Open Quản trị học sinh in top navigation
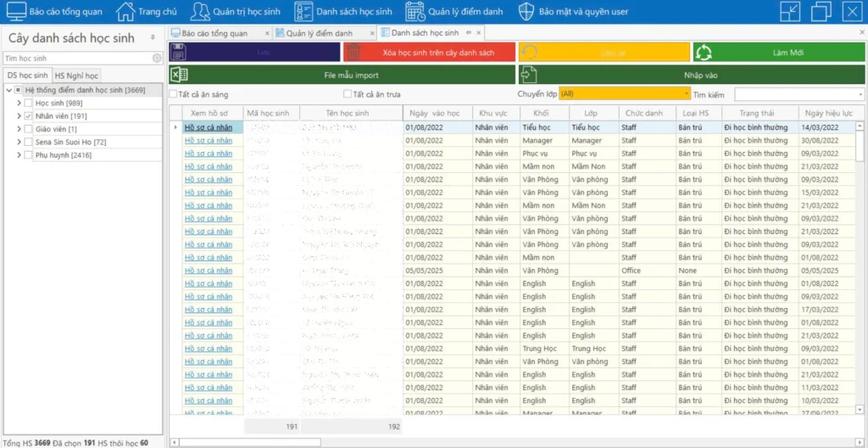Viewport: 868px width, 448px height. pyautogui.click(x=236, y=11)
